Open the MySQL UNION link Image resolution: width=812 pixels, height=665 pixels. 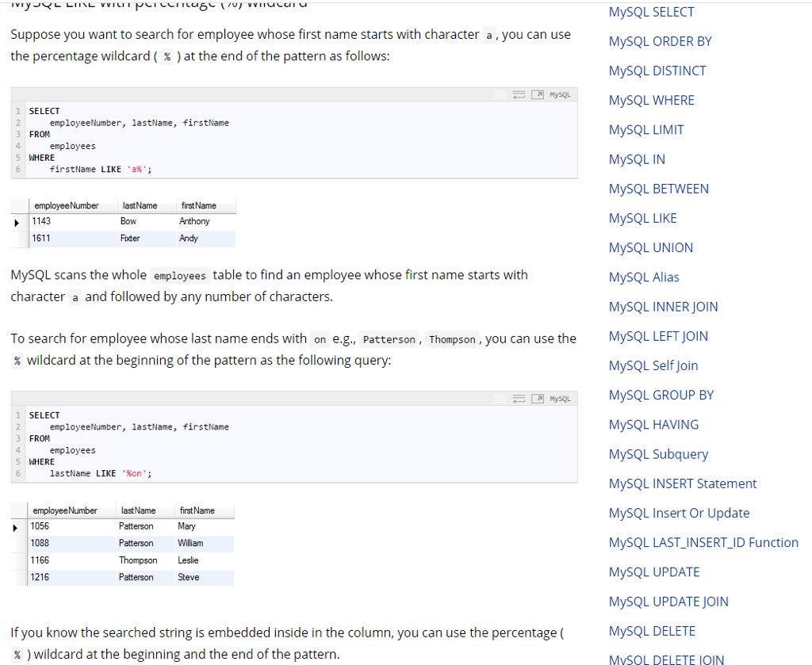tap(650, 248)
